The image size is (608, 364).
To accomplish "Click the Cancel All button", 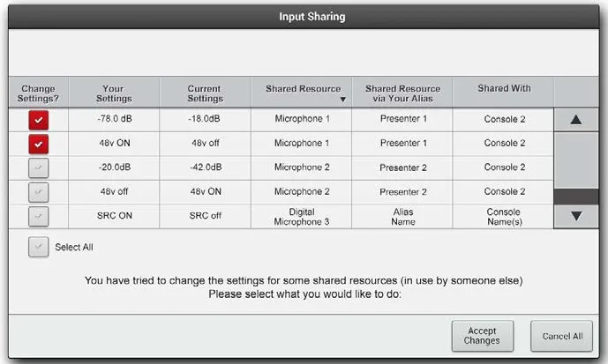I will (x=562, y=336).
